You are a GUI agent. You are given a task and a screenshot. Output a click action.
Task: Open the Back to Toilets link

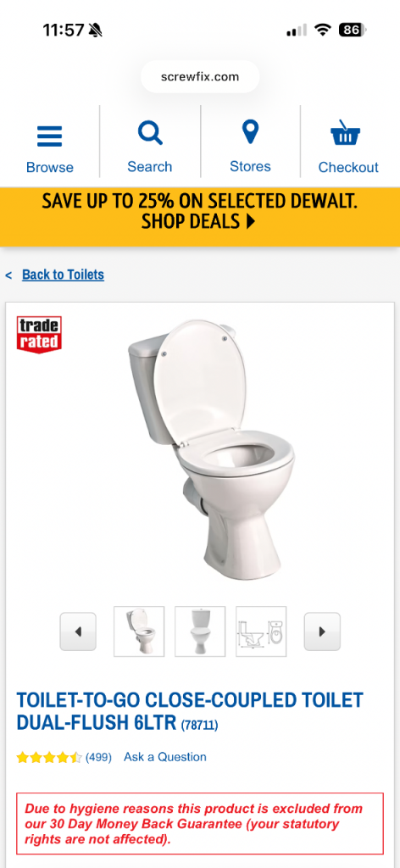[63, 275]
